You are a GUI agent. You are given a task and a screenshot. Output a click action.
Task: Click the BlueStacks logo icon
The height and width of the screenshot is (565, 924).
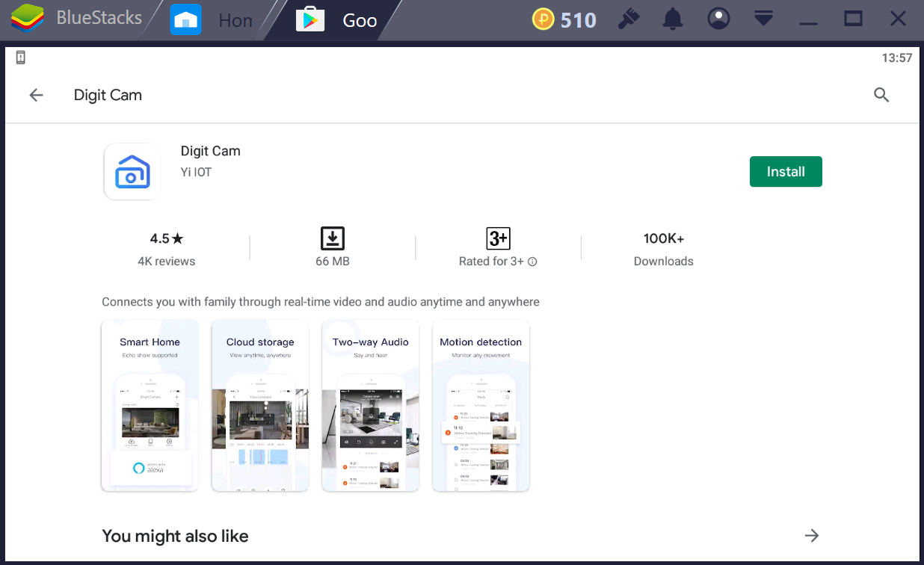coord(27,19)
